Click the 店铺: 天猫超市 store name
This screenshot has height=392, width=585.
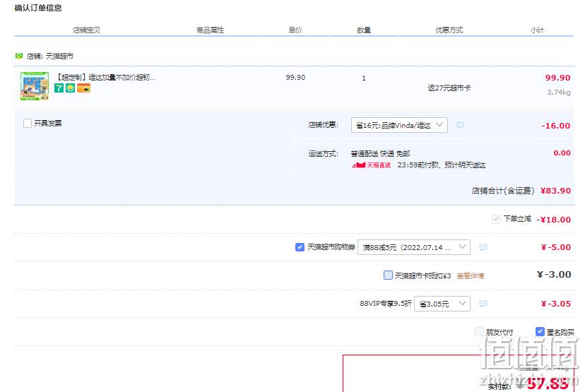coord(50,56)
